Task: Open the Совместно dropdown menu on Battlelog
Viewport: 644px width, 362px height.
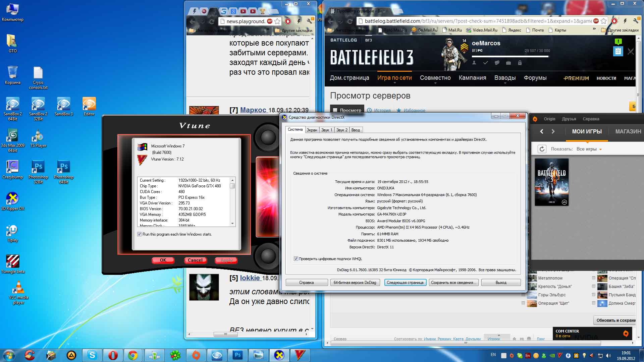Action: (x=435, y=78)
